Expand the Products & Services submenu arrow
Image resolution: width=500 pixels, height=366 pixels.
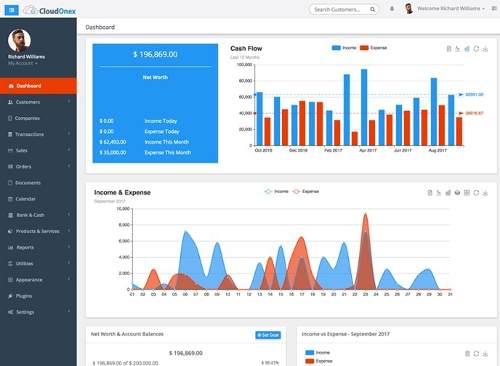[x=69, y=231]
